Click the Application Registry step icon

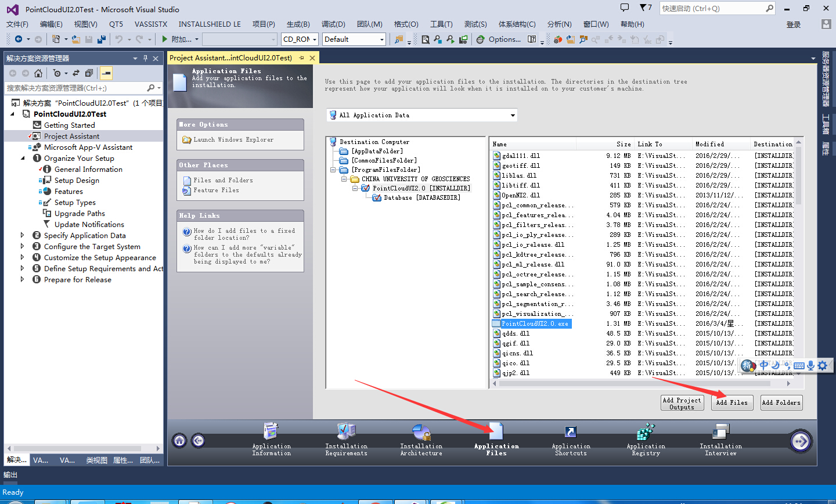tap(646, 431)
